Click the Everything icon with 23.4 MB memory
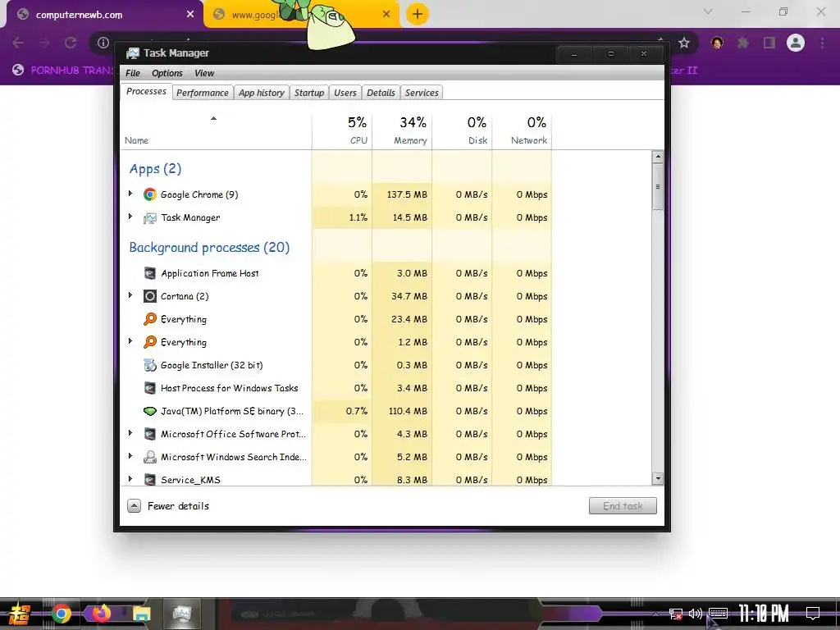The width and height of the screenshot is (840, 630). [x=150, y=319]
